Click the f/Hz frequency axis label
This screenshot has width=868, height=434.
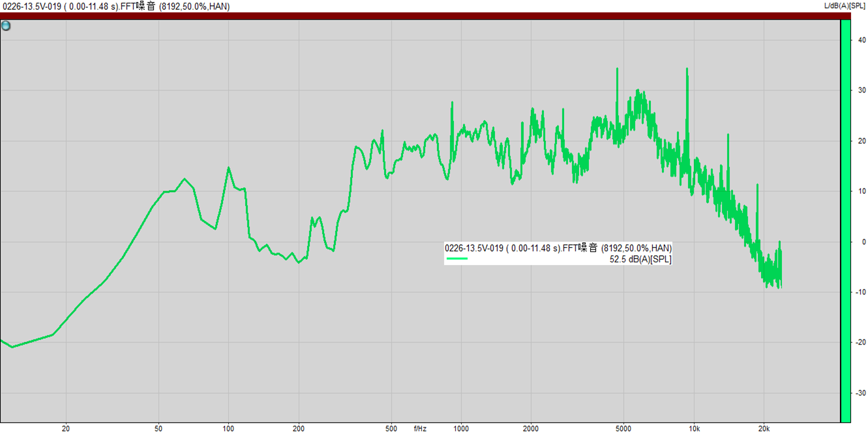tap(420, 429)
